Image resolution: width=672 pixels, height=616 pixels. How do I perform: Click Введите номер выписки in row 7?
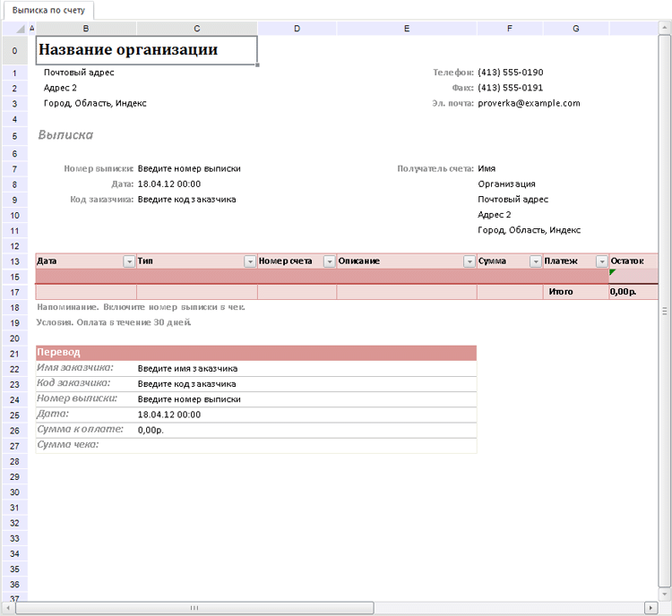click(x=189, y=169)
